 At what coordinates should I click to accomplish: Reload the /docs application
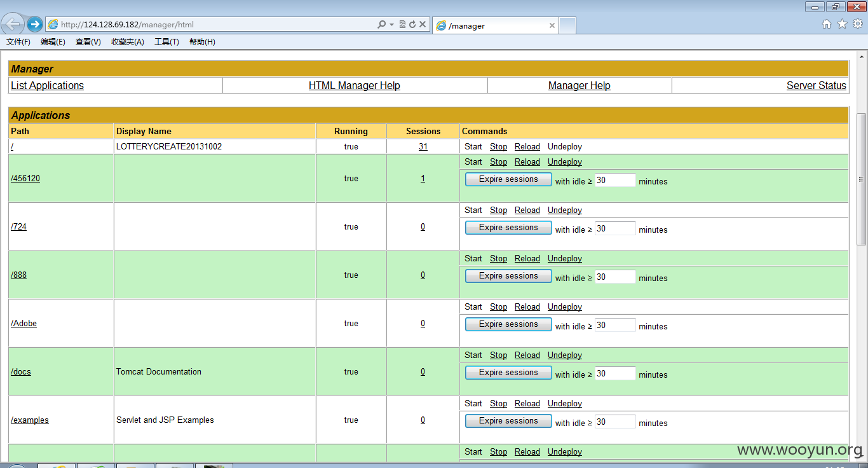(x=527, y=355)
